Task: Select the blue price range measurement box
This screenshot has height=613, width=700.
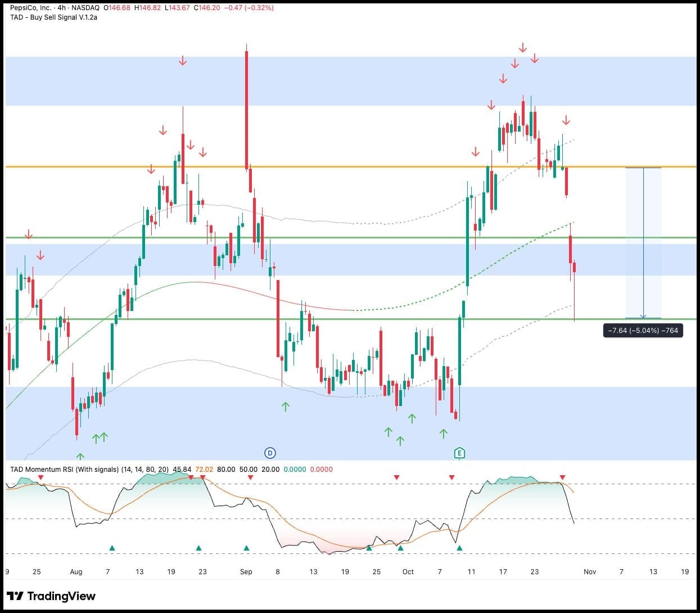Action: (643, 243)
